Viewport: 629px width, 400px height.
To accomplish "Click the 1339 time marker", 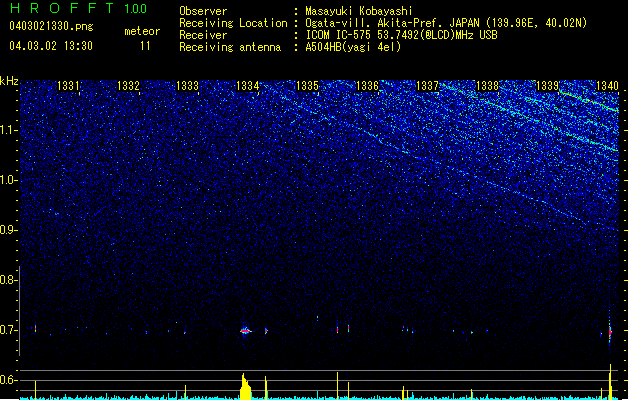I will 547,85.
